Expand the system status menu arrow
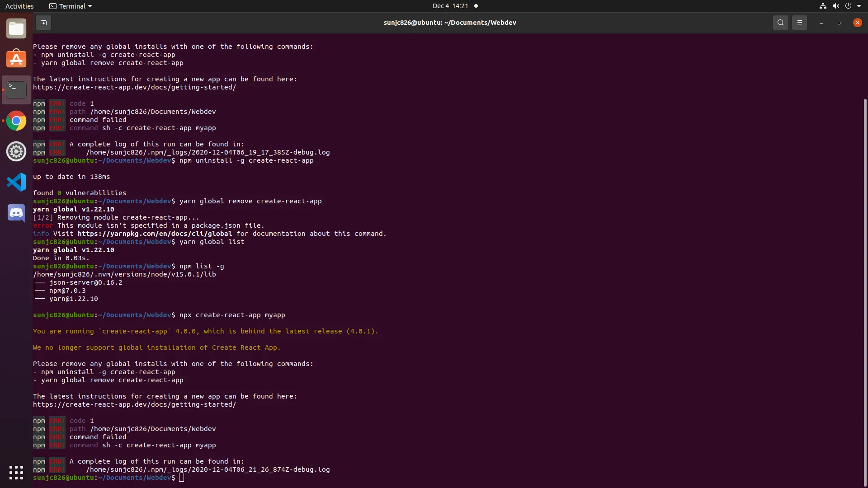Viewport: 868px width, 488px height. point(859,6)
